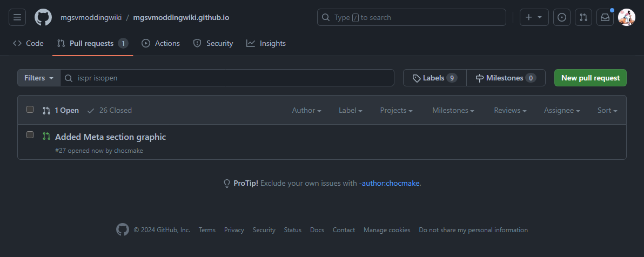Select all pull requests checkbox
Image resolution: width=644 pixels, height=257 pixels.
(x=30, y=109)
